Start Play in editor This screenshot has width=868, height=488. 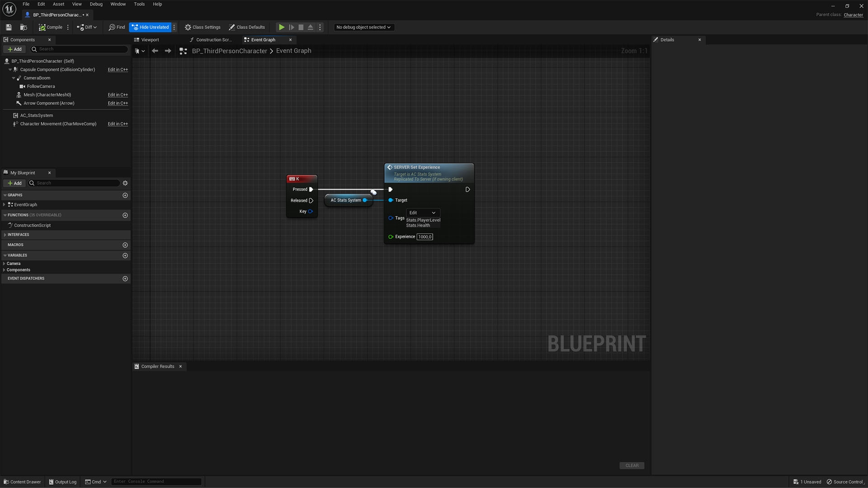pyautogui.click(x=281, y=27)
